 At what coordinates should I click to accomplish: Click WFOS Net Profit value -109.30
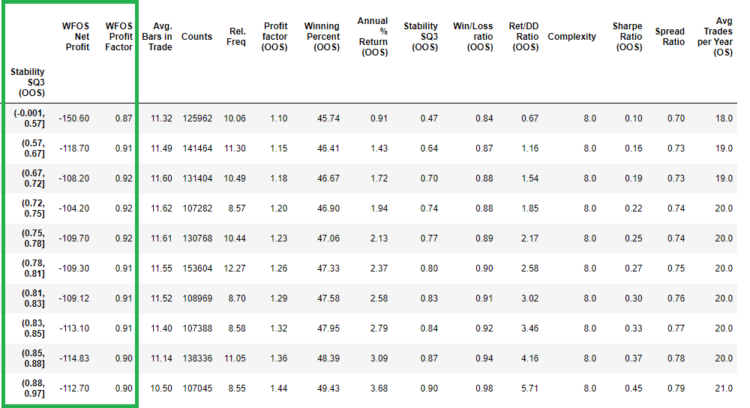tap(74, 268)
